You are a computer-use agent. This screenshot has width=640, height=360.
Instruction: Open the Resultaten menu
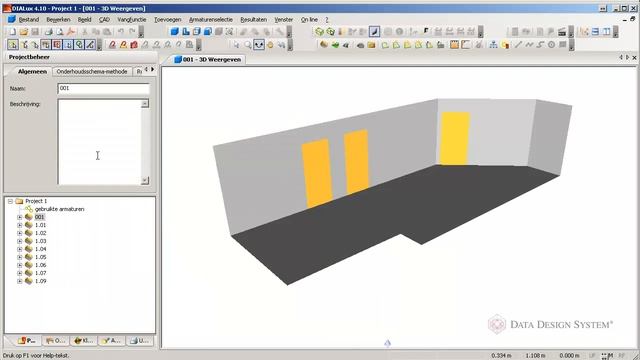pyautogui.click(x=253, y=20)
